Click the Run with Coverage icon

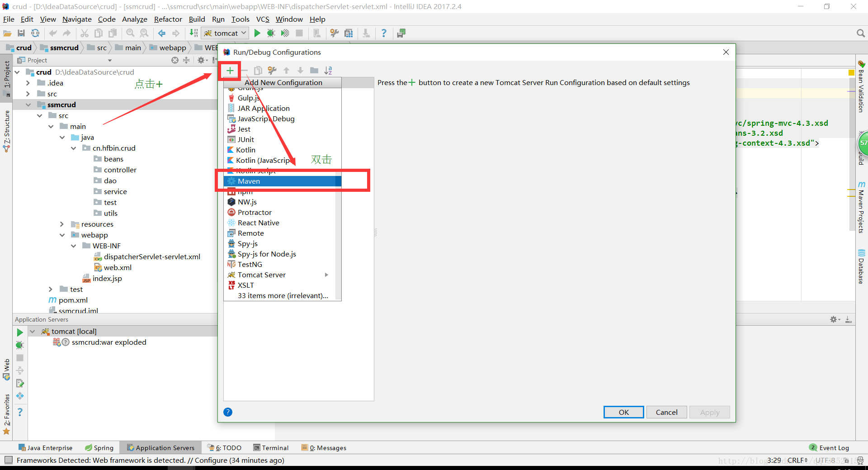[x=285, y=33]
